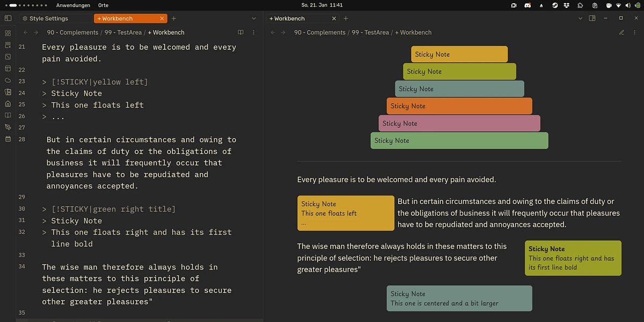Open the calendar icon in the ribbon
This screenshot has width=644, height=322.
pyautogui.click(x=8, y=140)
